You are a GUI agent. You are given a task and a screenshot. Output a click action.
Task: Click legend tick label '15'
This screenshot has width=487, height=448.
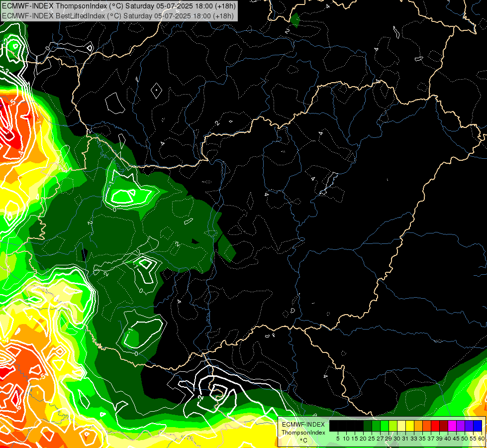(355, 439)
